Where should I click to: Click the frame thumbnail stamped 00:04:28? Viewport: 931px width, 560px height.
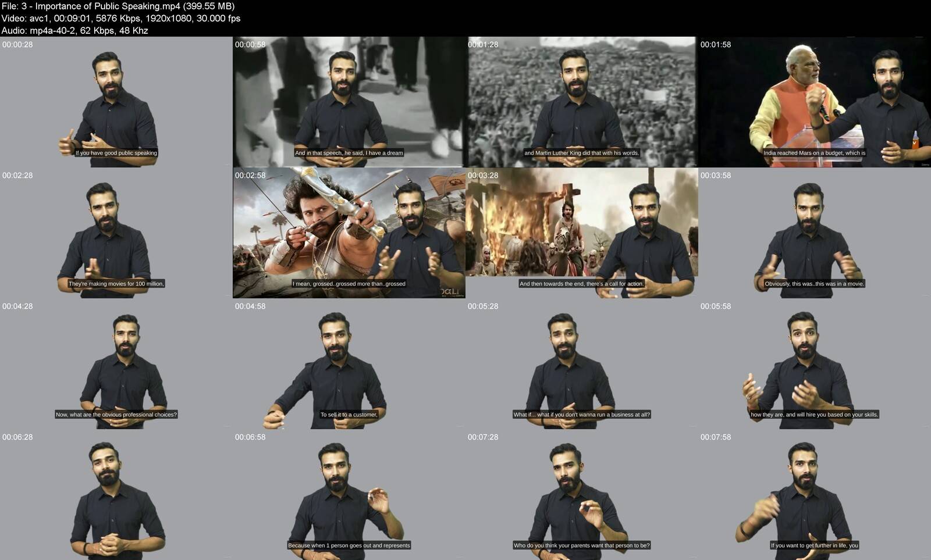[x=116, y=363]
